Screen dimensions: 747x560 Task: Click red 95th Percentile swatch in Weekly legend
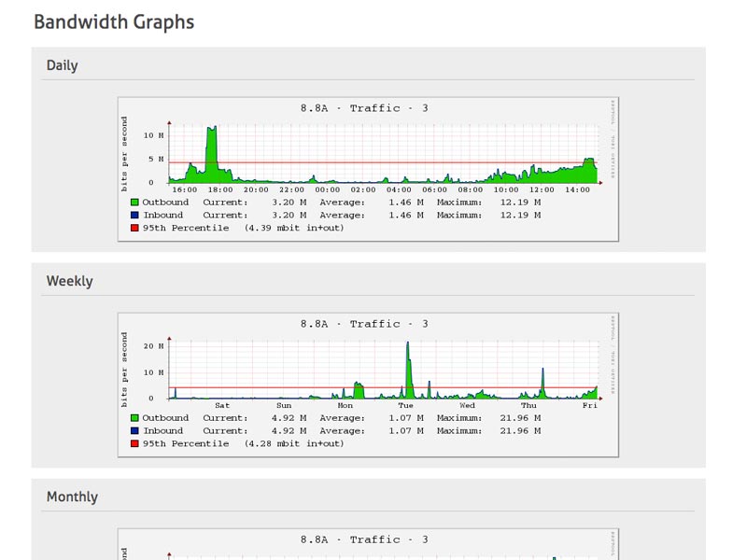coord(134,444)
